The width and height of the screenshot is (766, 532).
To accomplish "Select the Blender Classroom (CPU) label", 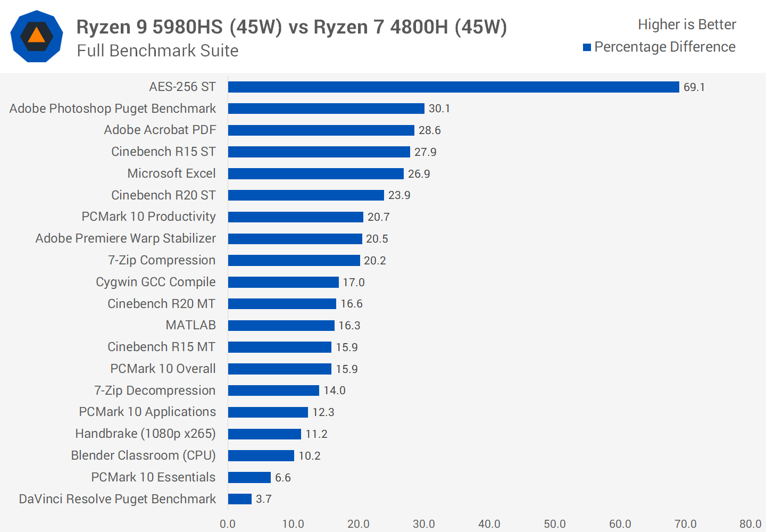I will click(143, 455).
